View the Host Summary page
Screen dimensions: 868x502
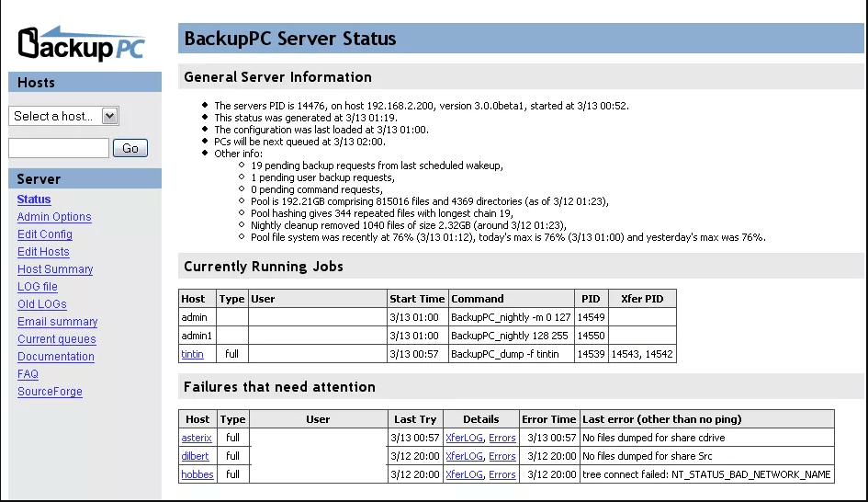click(55, 269)
